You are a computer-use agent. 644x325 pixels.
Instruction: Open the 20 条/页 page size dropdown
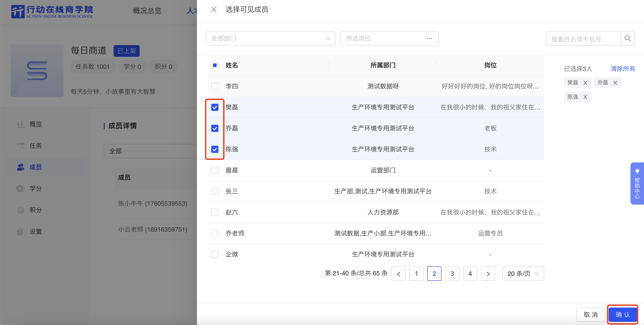point(523,274)
